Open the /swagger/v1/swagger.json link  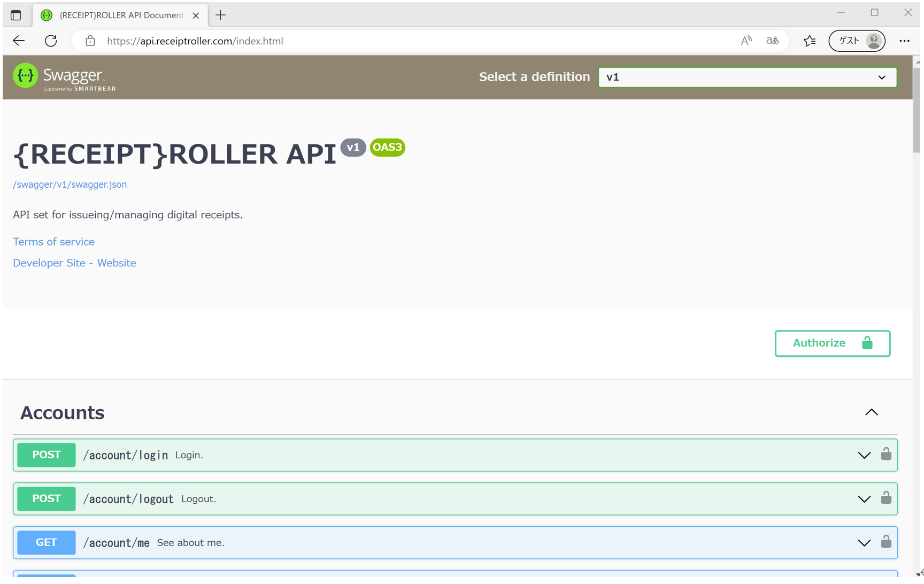pyautogui.click(x=70, y=185)
